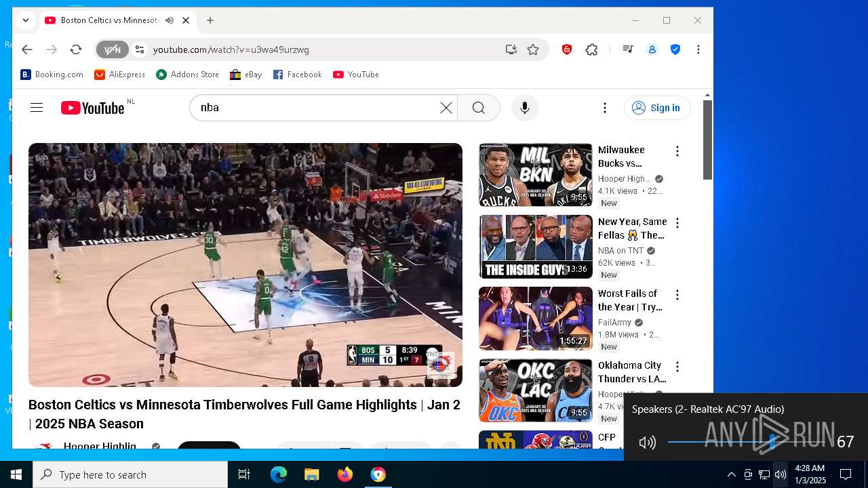Click the tray volume speaker icon

781,474
